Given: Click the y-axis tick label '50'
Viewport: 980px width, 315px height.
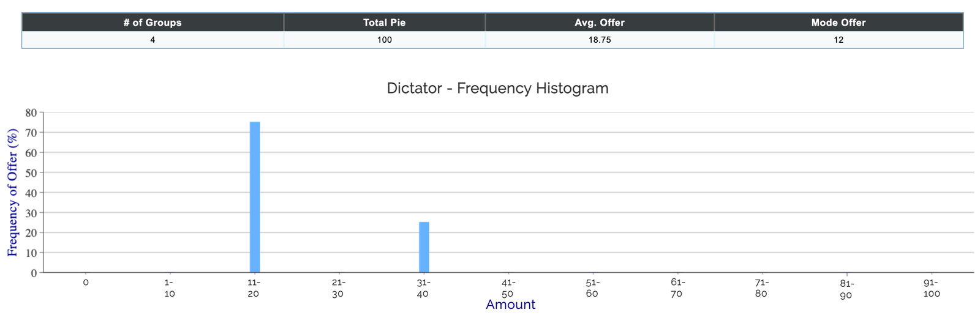Looking at the screenshot, I should coord(31,172).
